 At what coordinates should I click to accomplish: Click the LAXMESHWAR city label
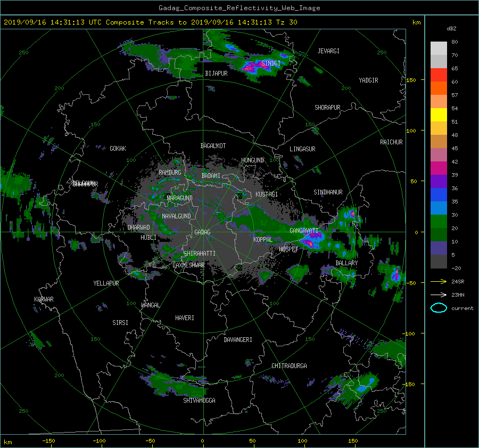point(188,265)
